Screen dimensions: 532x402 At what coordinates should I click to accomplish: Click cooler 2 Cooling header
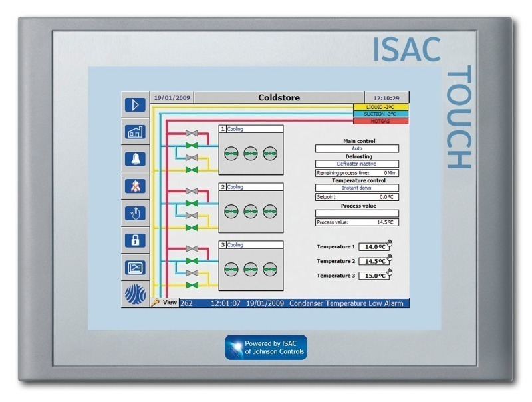(251, 187)
